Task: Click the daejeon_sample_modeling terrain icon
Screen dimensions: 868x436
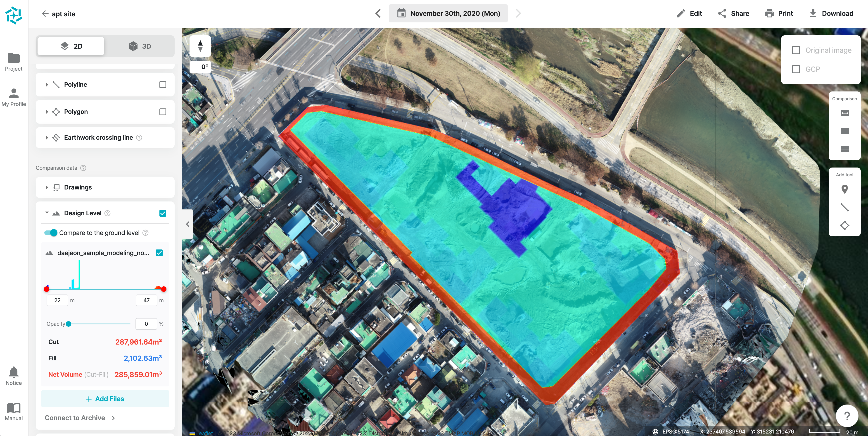Action: [x=49, y=253]
